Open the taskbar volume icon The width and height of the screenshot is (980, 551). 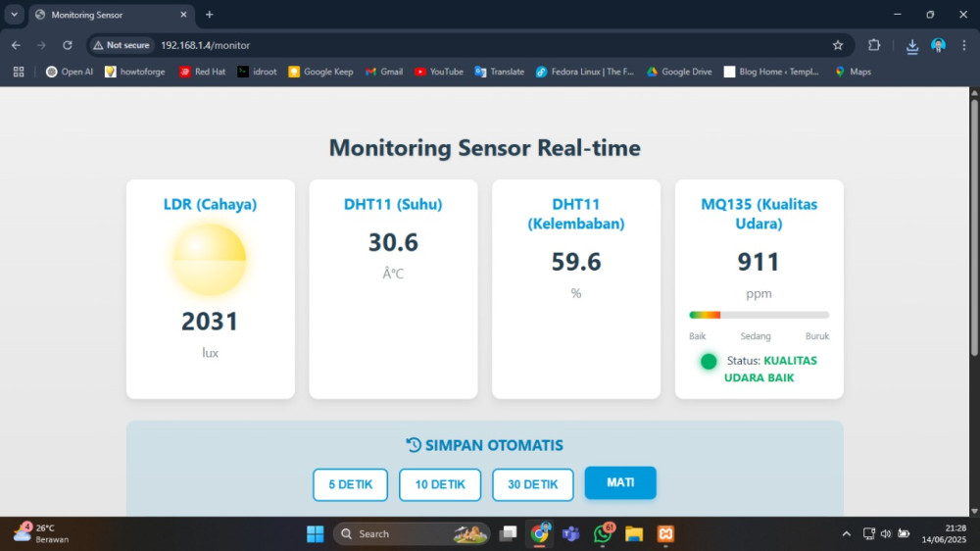point(886,534)
